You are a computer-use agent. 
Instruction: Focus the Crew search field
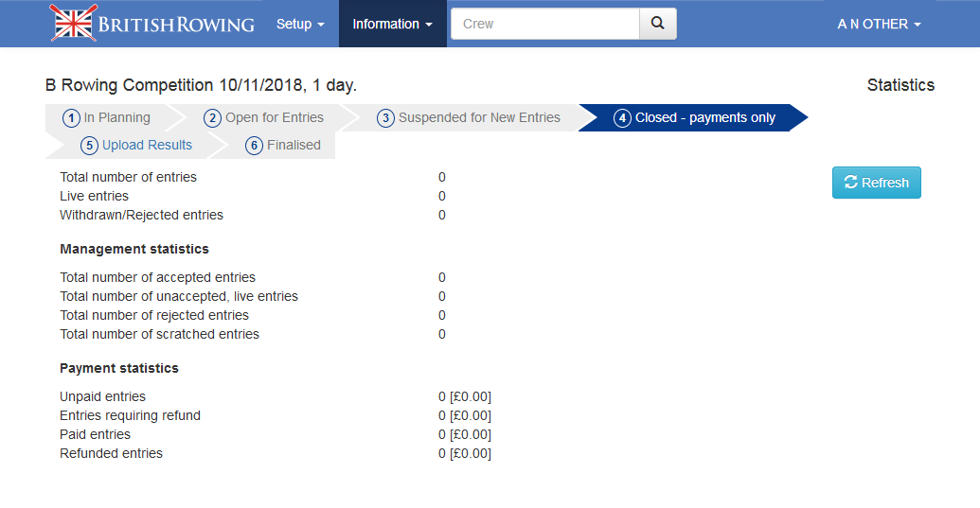545,24
